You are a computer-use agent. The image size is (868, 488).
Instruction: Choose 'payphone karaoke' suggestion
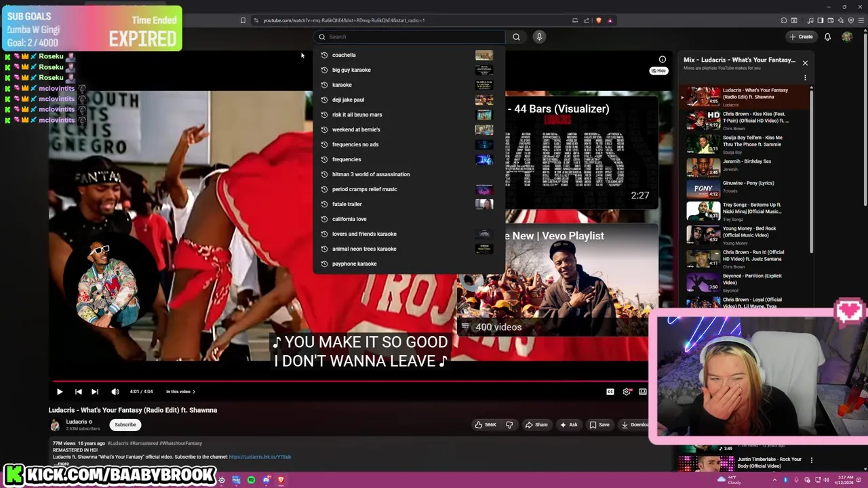409,264
